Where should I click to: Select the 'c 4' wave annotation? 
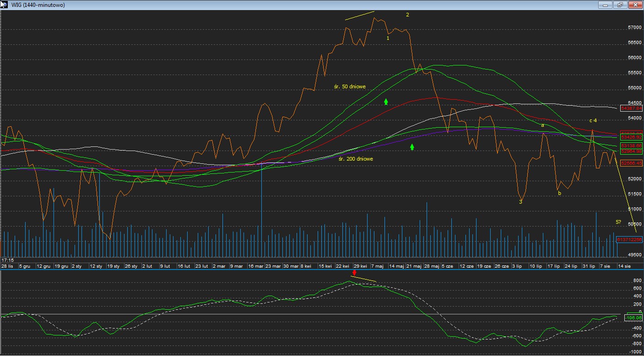(593, 120)
